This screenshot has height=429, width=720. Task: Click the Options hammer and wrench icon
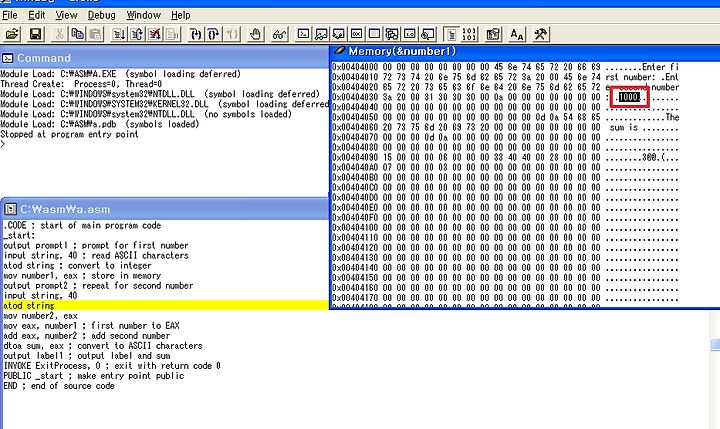(x=541, y=34)
